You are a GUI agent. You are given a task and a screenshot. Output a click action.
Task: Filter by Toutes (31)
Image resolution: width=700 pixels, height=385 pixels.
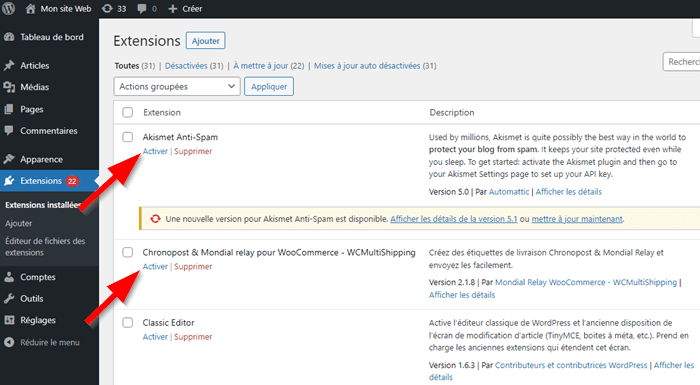[134, 66]
